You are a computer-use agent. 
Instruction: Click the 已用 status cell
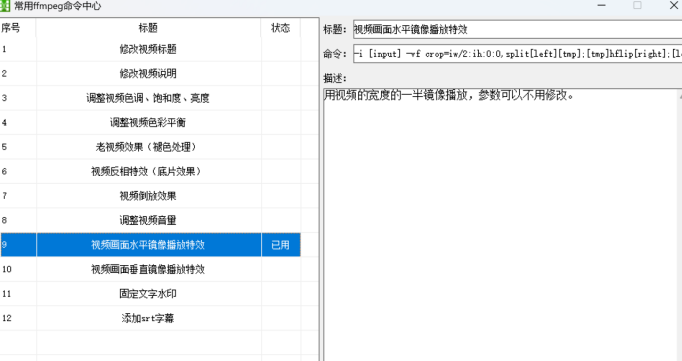point(281,245)
